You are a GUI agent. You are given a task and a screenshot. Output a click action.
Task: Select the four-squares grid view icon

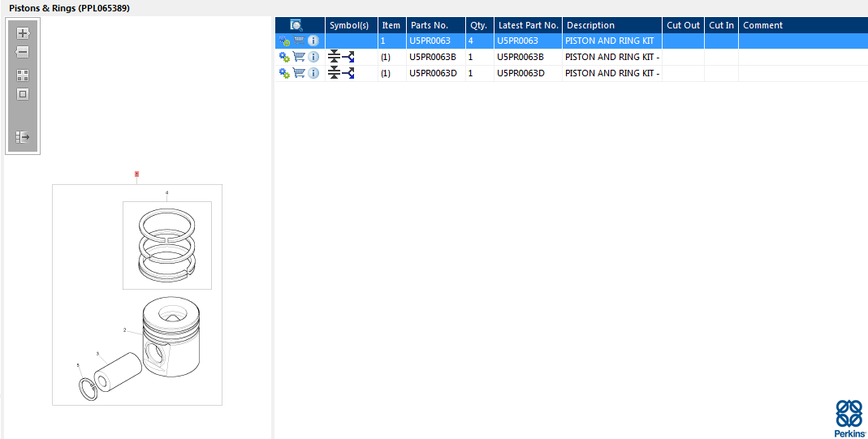coord(23,75)
